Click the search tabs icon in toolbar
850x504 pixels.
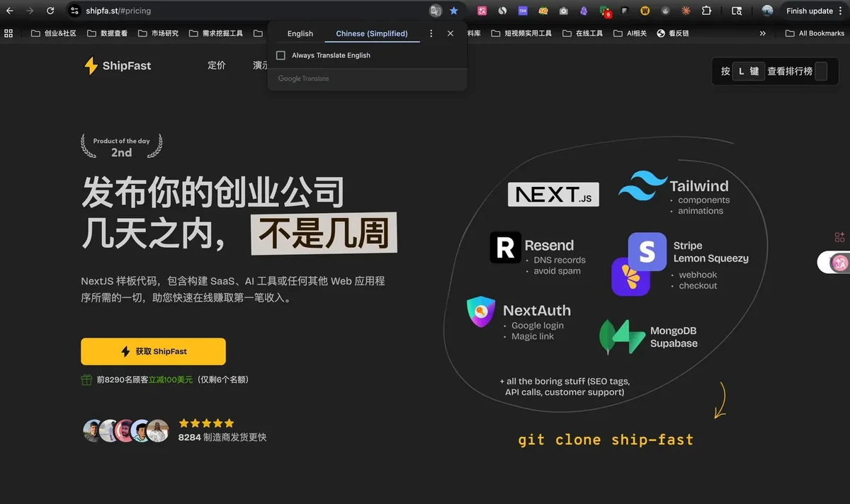[x=737, y=11]
